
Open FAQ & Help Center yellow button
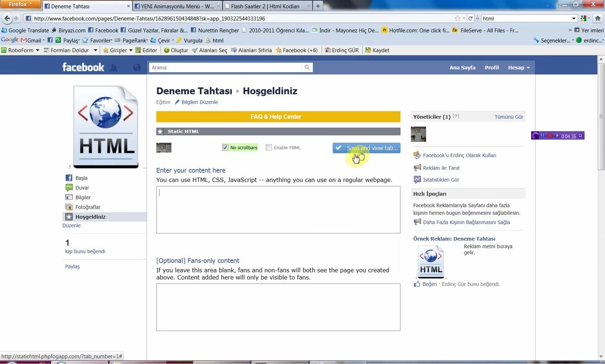(278, 116)
